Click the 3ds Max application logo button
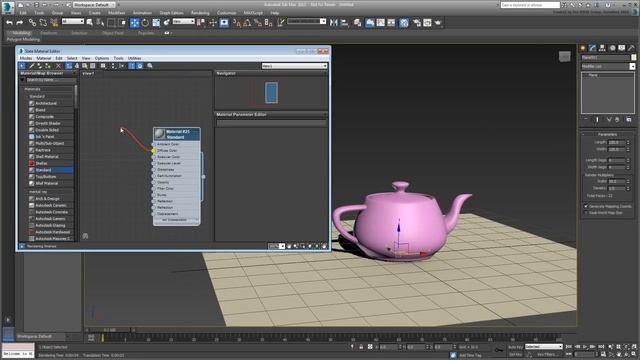 (x=7, y=7)
